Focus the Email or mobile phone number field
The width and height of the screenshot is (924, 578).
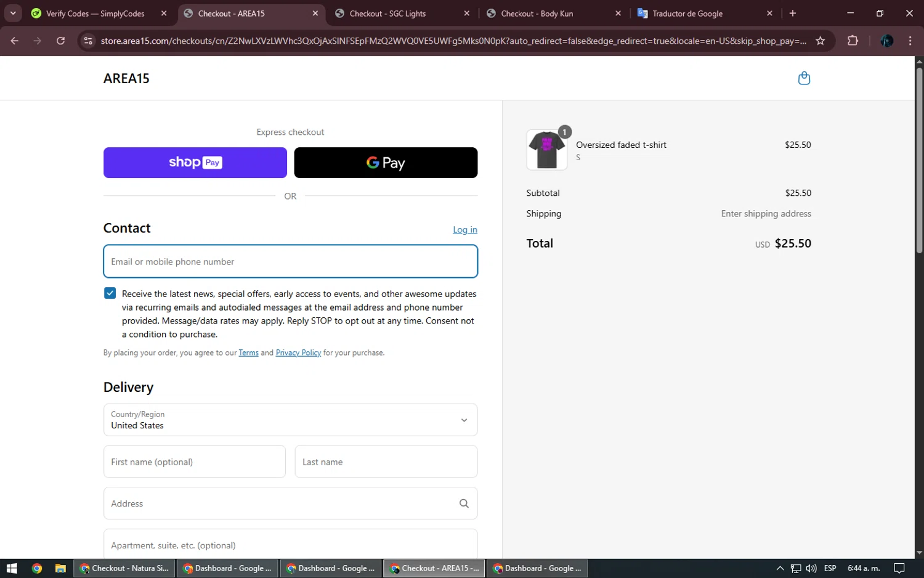tap(290, 261)
